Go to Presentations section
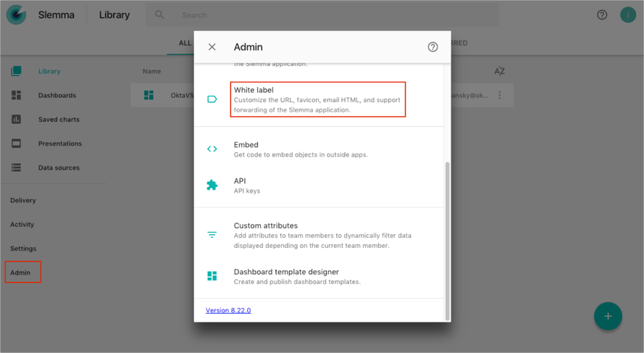This screenshot has height=353, width=644. [x=59, y=144]
